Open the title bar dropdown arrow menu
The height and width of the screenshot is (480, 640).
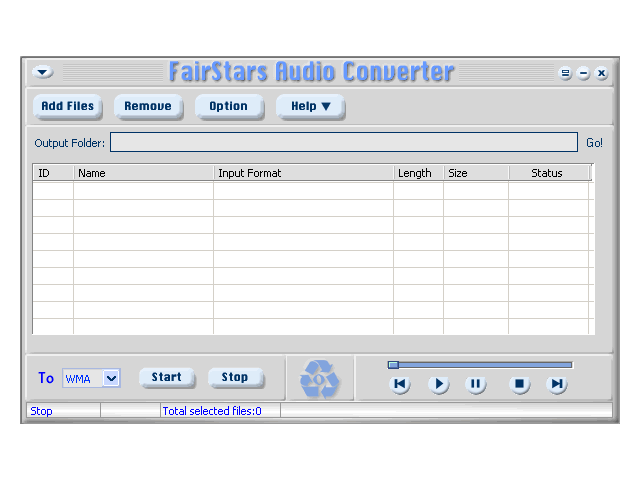pos(43,73)
